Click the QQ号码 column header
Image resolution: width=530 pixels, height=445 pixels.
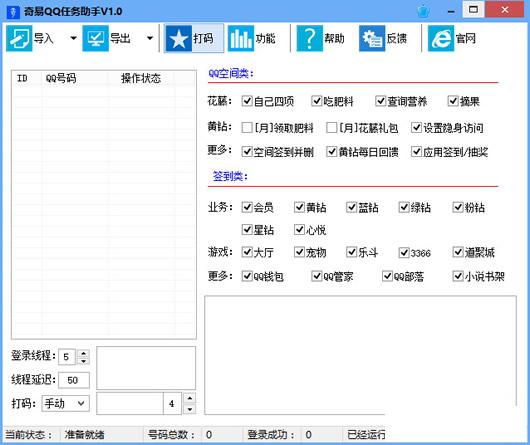61,78
